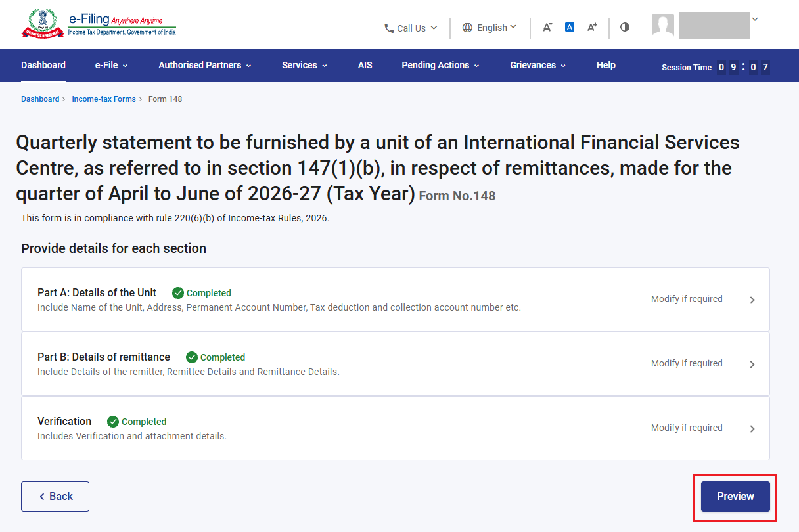Click the globe language icon

467,28
